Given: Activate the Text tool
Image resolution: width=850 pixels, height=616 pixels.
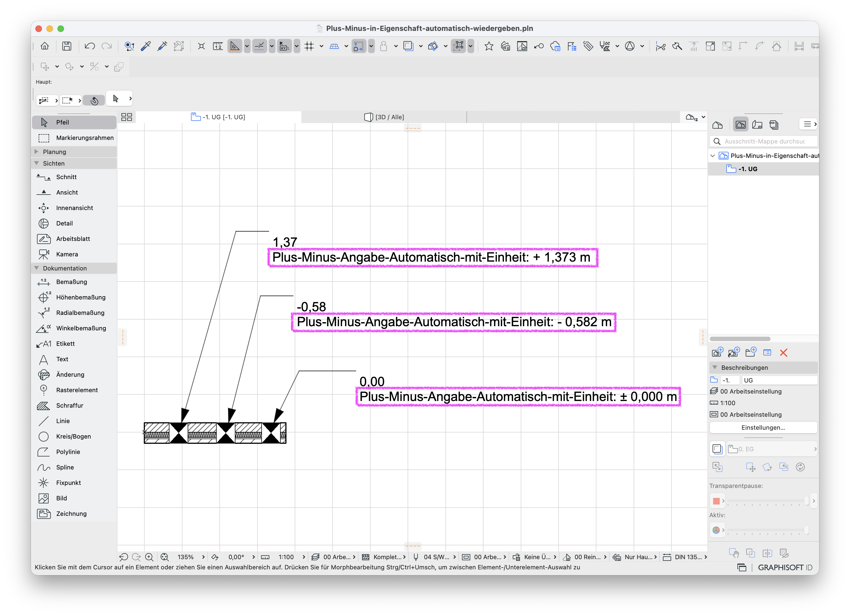Looking at the screenshot, I should [74, 359].
